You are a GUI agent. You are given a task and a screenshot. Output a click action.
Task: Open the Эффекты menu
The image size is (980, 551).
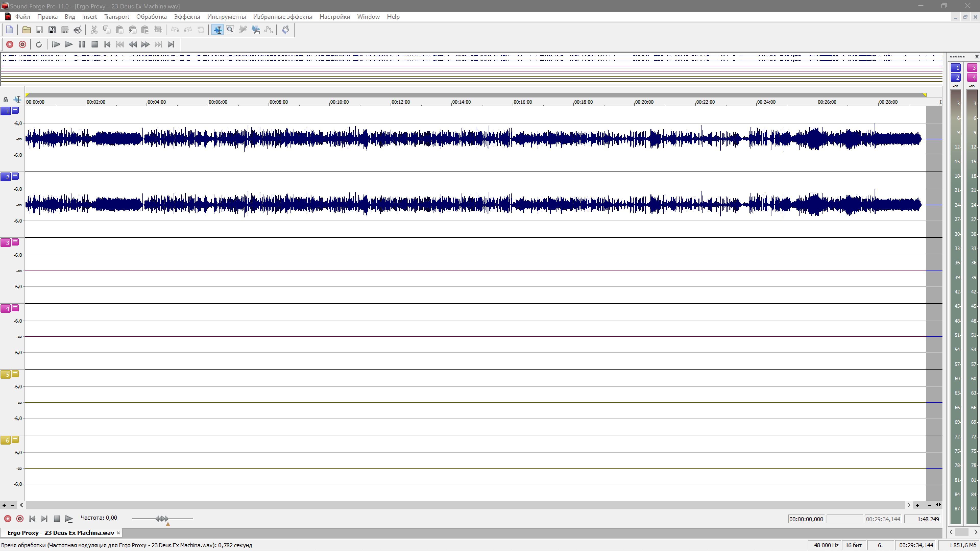pos(187,17)
